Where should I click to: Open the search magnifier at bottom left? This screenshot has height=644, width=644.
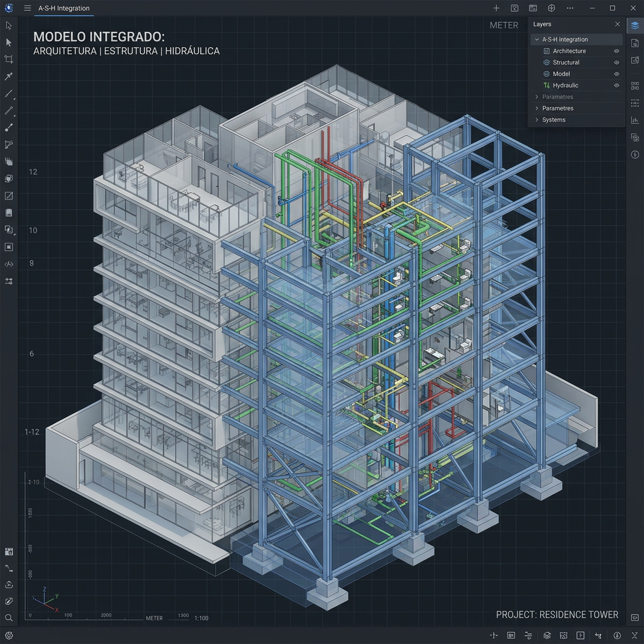click(9, 618)
